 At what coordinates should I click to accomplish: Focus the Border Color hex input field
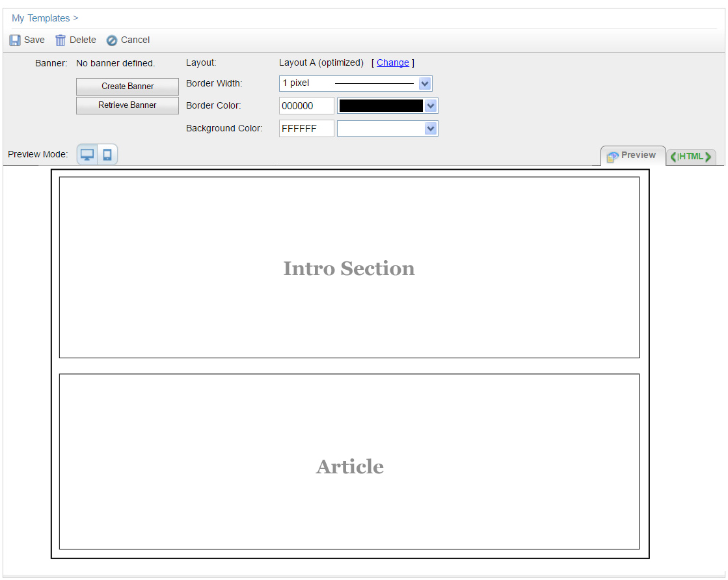306,106
